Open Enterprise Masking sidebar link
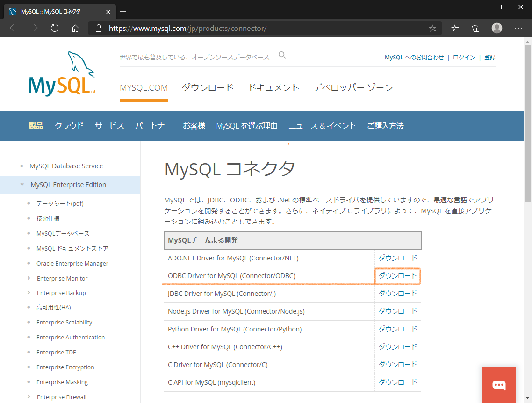Screen dimensions: 532x403 [x=62, y=382]
